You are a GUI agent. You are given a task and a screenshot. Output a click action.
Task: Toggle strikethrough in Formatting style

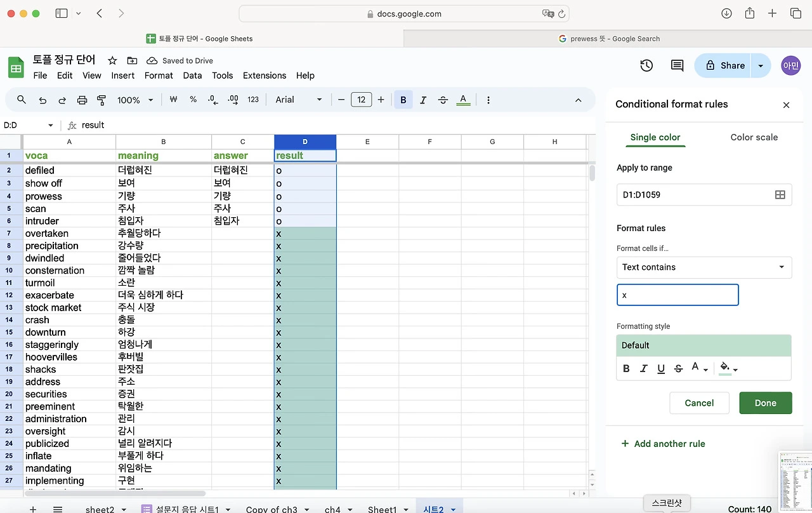point(678,368)
